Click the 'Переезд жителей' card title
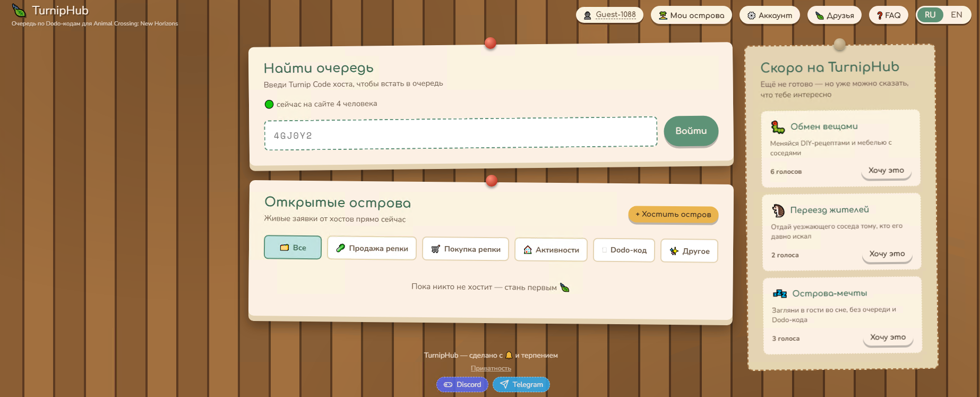980x397 pixels. click(829, 210)
